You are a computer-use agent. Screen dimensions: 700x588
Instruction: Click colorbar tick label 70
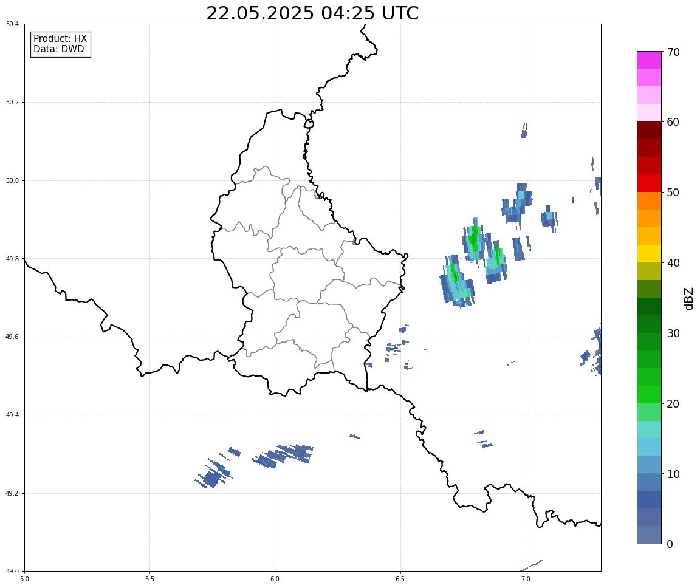pos(673,52)
